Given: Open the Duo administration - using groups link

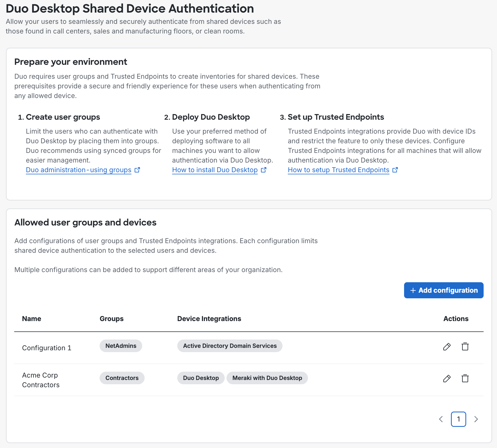Looking at the screenshot, I should (78, 170).
